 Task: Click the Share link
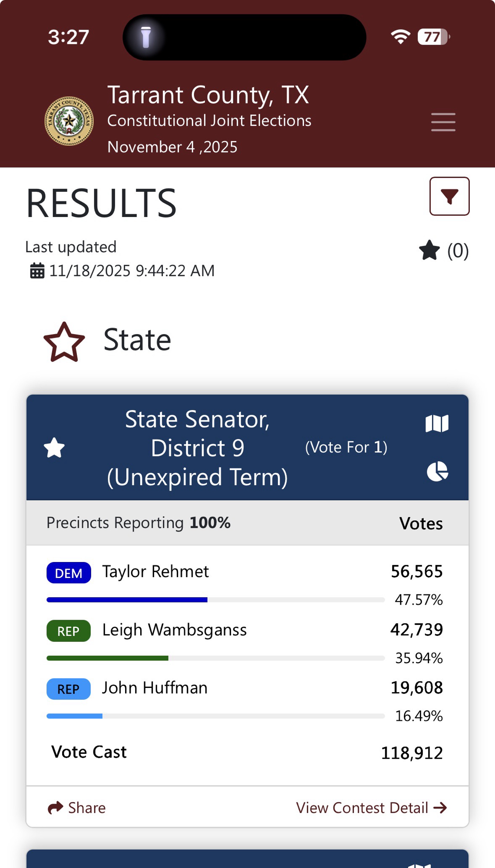[x=86, y=808]
